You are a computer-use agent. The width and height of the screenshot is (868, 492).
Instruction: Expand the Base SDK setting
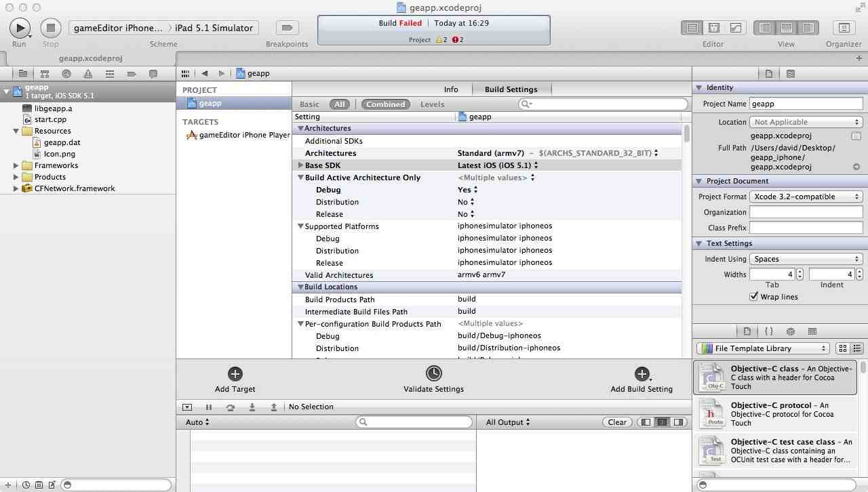(300, 165)
